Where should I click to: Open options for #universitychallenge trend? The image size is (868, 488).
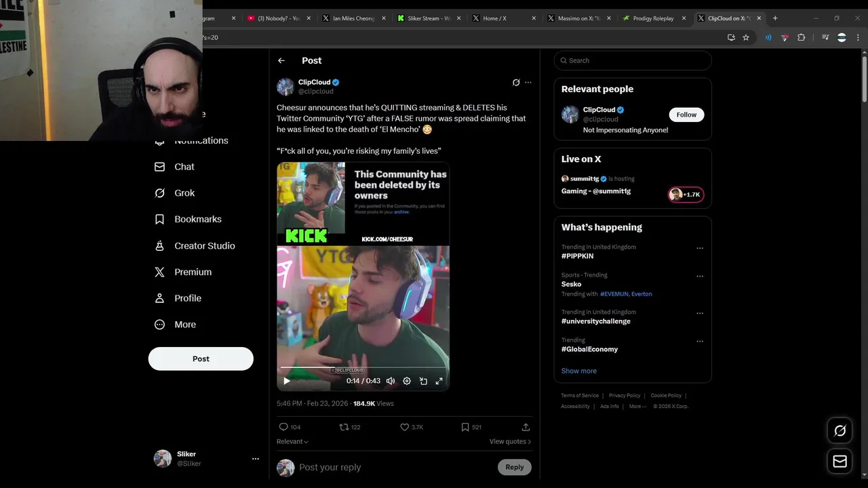tap(700, 313)
